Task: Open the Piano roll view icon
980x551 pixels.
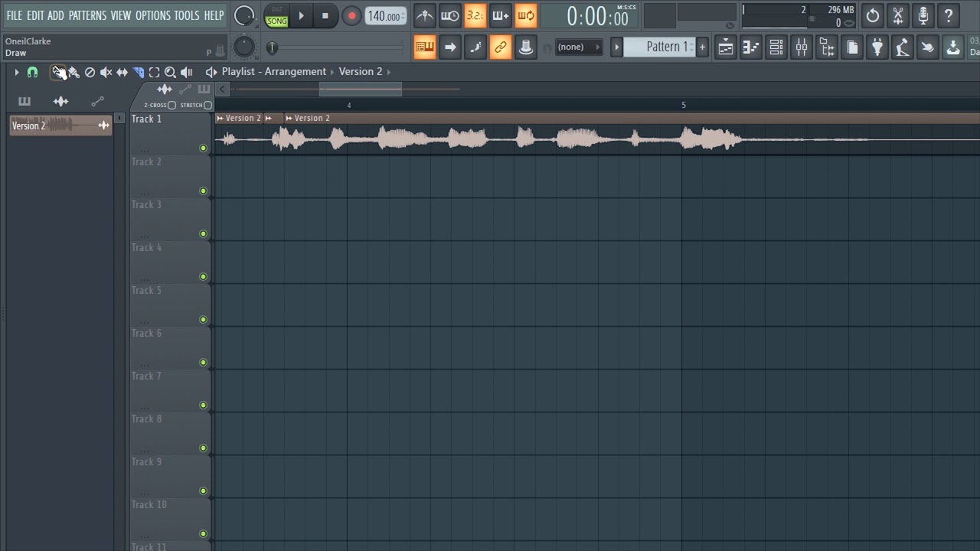Action: tap(751, 47)
